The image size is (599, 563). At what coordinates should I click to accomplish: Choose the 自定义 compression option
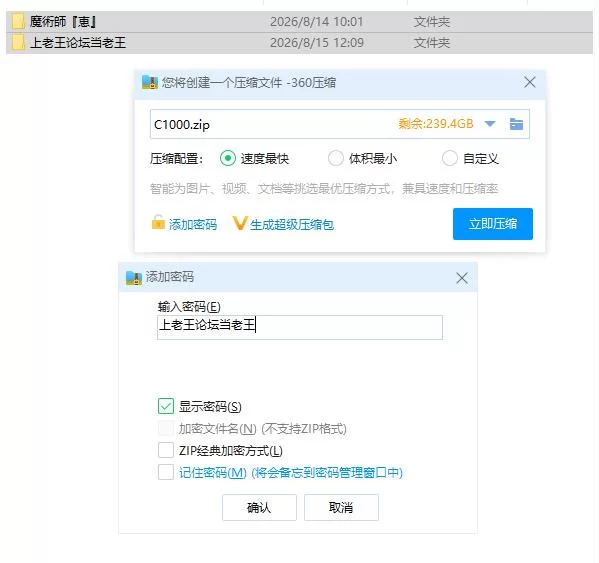[x=449, y=158]
